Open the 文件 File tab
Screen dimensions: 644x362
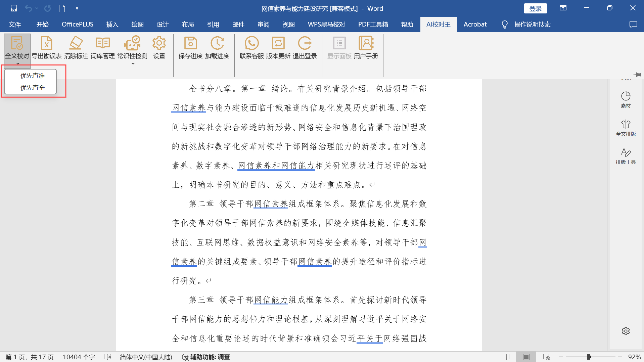click(14, 25)
